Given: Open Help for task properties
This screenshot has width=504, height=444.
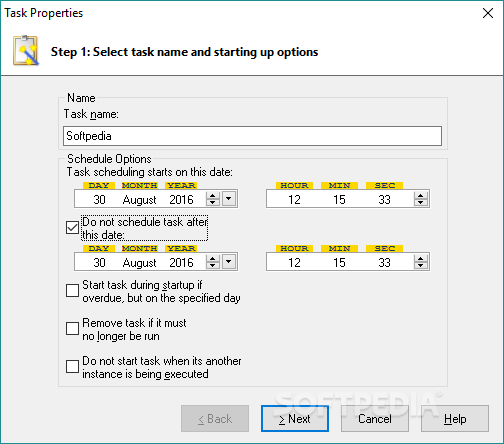Looking at the screenshot, I should pyautogui.click(x=455, y=419).
